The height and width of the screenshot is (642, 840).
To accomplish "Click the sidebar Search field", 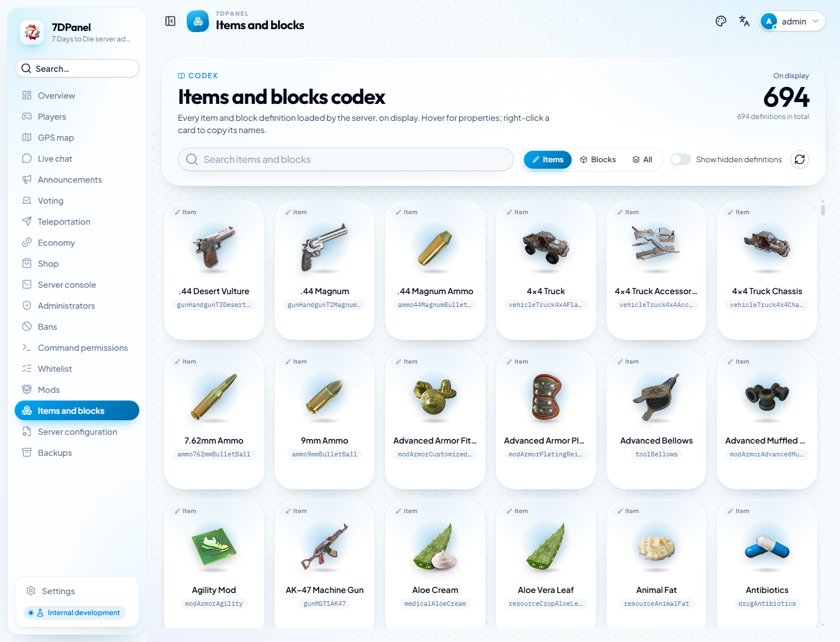I will point(77,68).
